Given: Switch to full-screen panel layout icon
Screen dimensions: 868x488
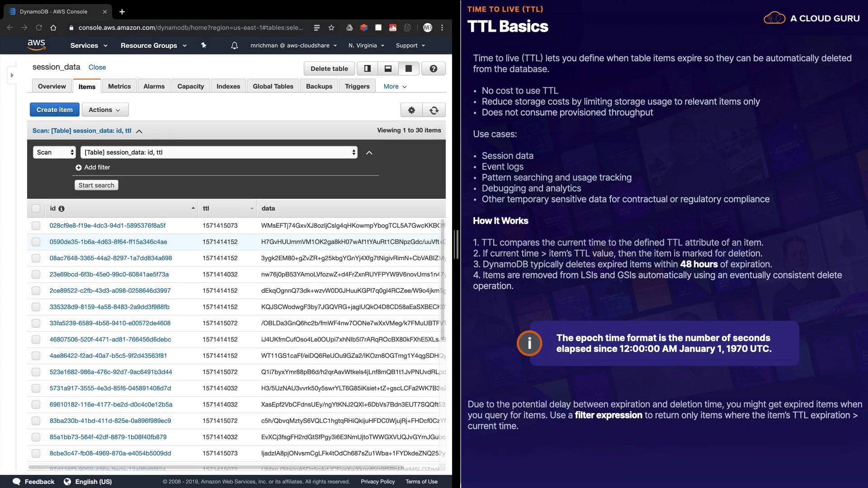Looking at the screenshot, I should [x=409, y=69].
